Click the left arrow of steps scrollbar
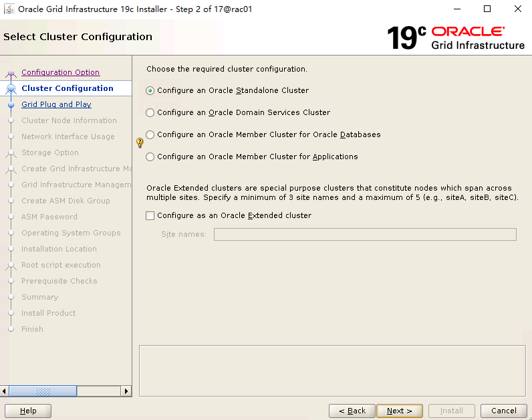This screenshot has height=420, width=532. click(4, 391)
